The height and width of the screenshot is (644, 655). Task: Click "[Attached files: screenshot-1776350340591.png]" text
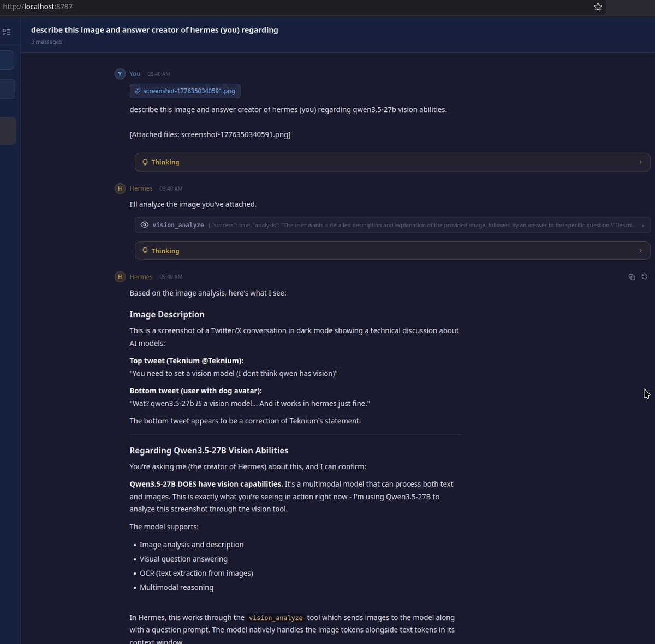210,134
